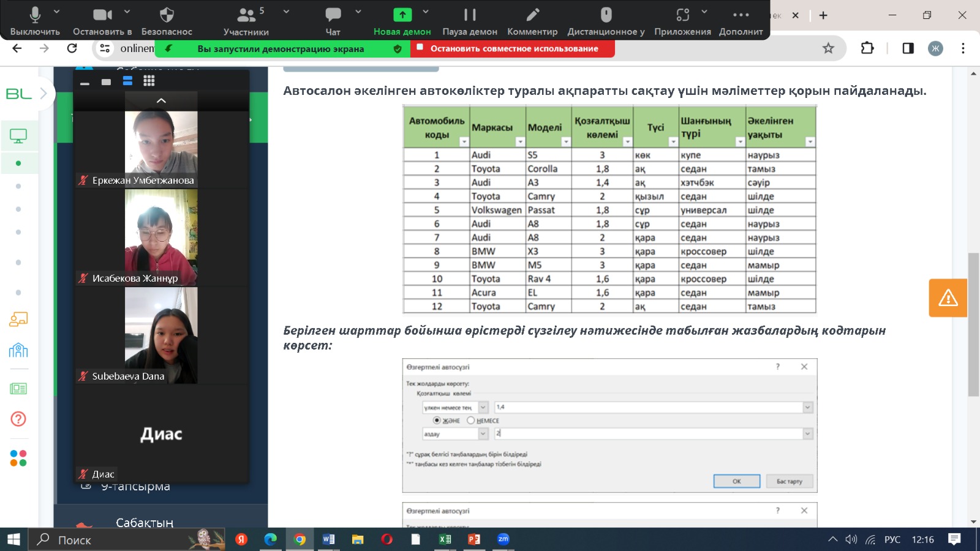This screenshot has height=551, width=980.
Task: Click Бас тарту cancel button
Action: click(x=789, y=481)
